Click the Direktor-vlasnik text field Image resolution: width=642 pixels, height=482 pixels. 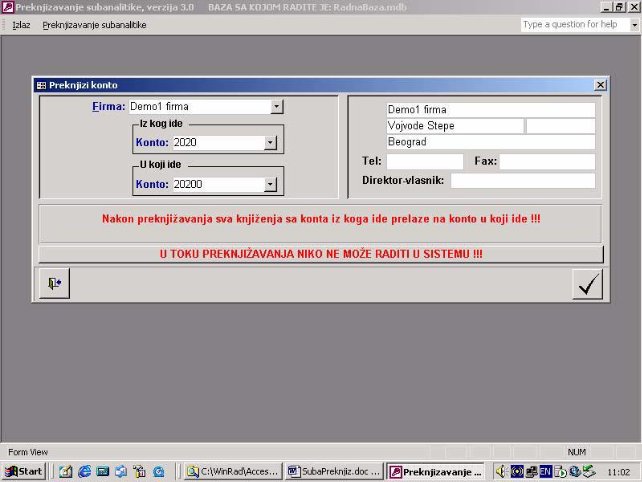(522, 181)
